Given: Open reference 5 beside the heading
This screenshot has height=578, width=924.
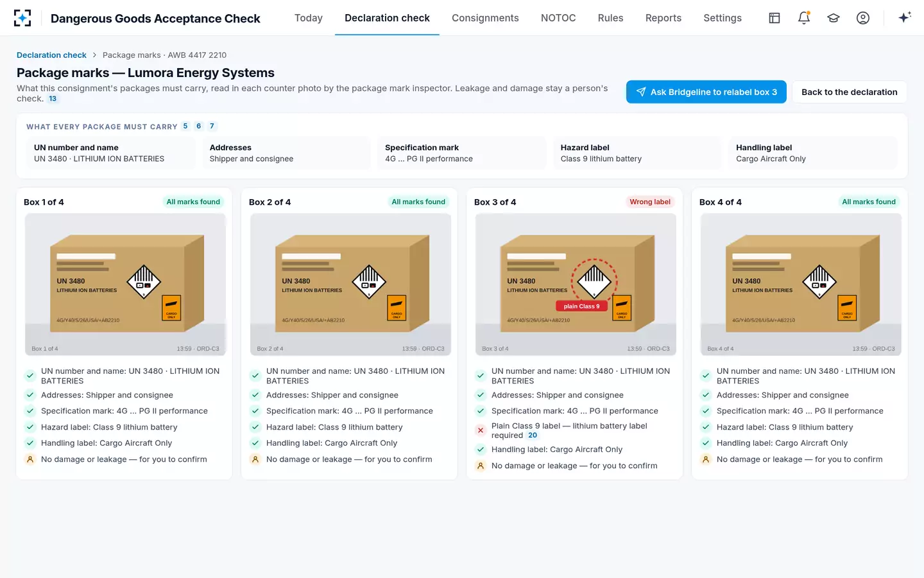Looking at the screenshot, I should click(185, 127).
